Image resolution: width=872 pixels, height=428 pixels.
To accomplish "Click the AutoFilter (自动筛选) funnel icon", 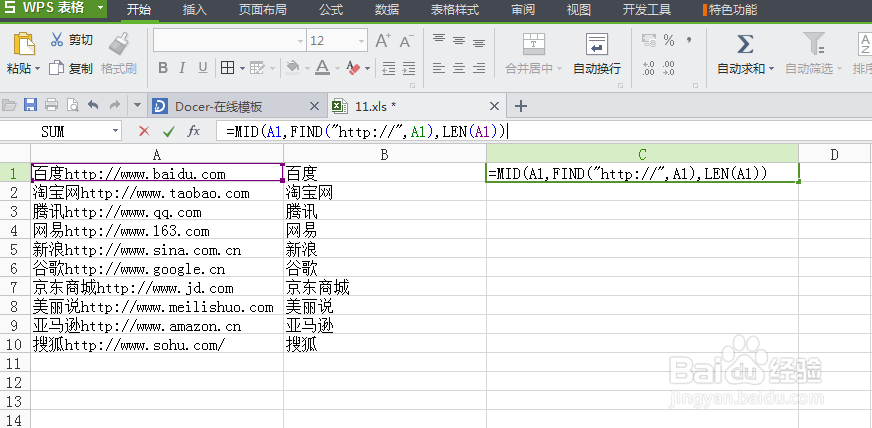I will (x=814, y=44).
